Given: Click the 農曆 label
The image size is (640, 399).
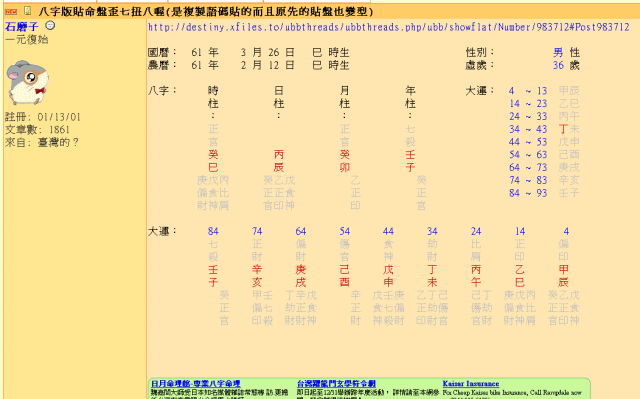Looking at the screenshot, I should tap(162, 65).
